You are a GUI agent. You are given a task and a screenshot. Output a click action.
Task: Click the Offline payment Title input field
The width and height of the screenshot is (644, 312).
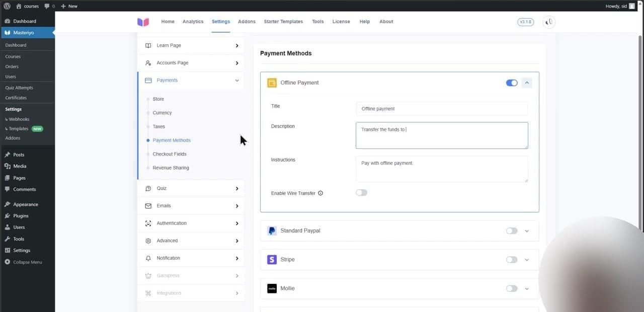[x=442, y=109]
